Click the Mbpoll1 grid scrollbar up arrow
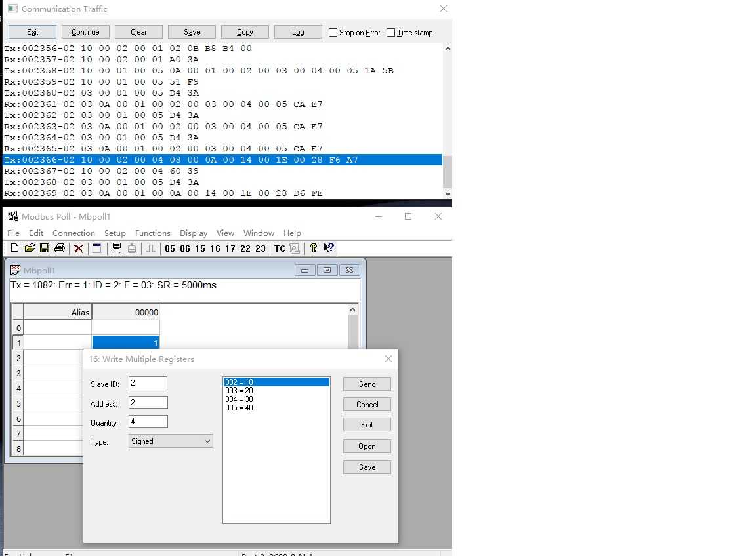This screenshot has width=756, height=556. (352, 309)
